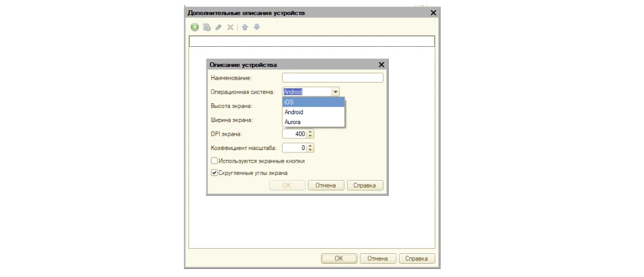Viewport: 644px width, 277px height.
Task: Increase Коэффициент масштаба with up spinner
Action: tap(311, 145)
